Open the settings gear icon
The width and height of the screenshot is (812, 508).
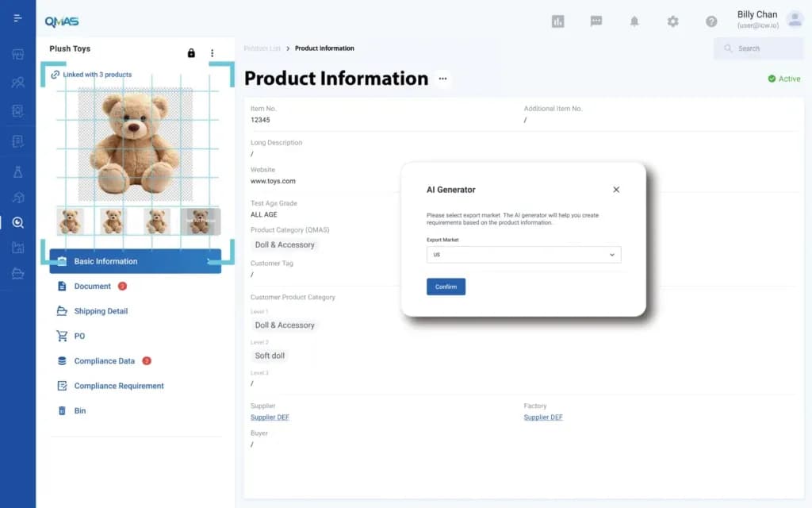pos(672,21)
